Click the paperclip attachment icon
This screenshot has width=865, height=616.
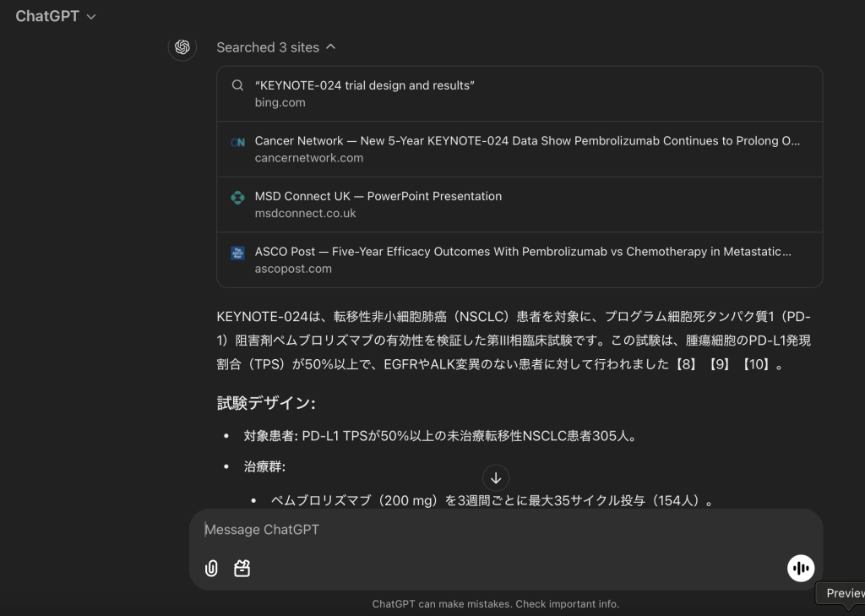[x=209, y=568]
